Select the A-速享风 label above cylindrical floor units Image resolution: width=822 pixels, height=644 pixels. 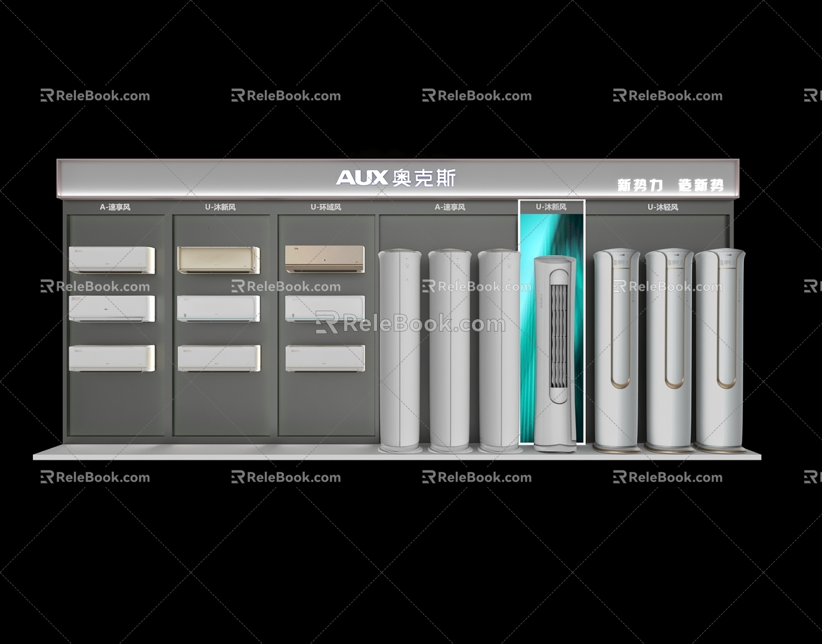coord(450,208)
